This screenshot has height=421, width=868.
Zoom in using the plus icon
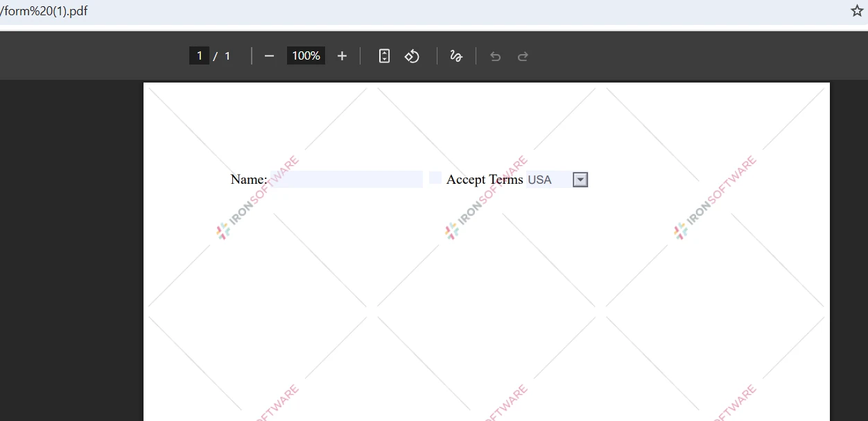[x=342, y=55]
